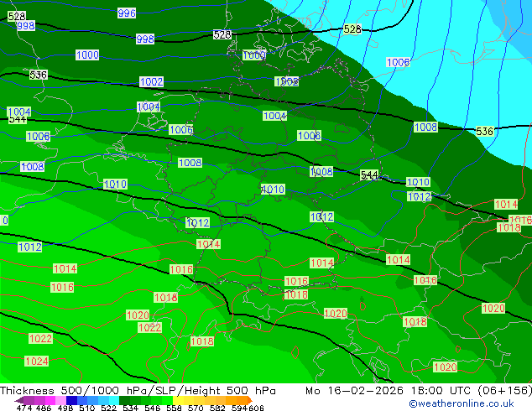Screen dimensions: 532x411
Task: Click the dark blue swatch in the thickness legend
Action: pyautogui.click(x=71, y=400)
